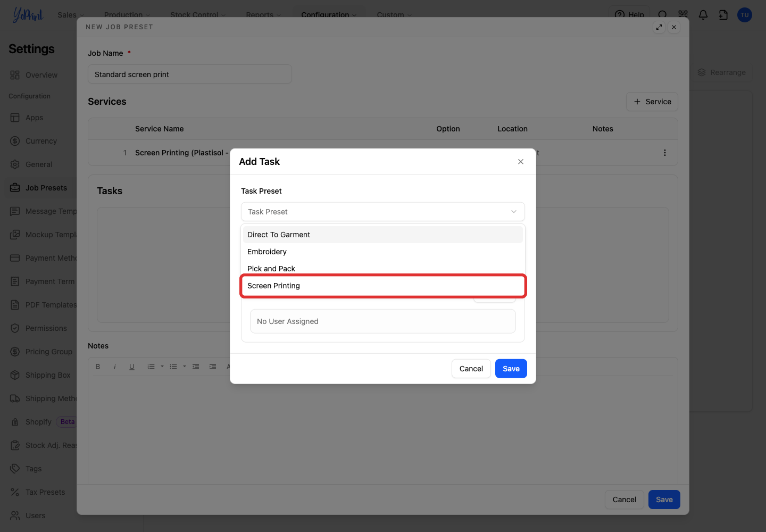Increase indent in Notes editor
766x532 pixels.
[x=213, y=367]
